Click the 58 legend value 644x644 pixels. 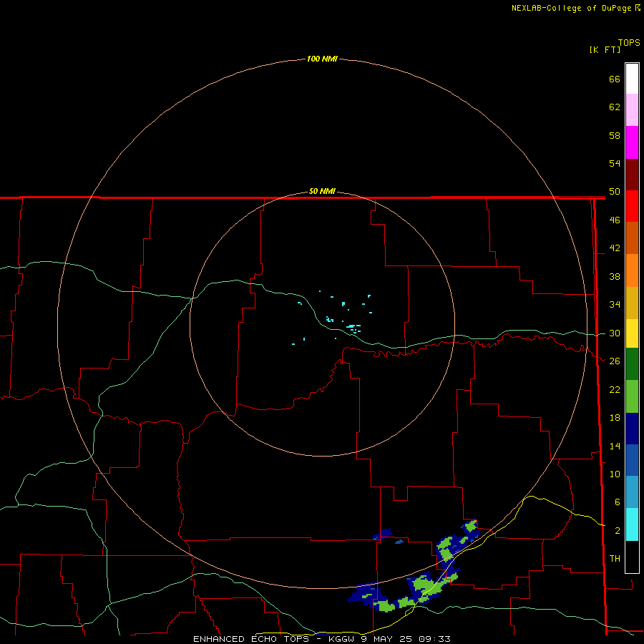[x=615, y=135]
